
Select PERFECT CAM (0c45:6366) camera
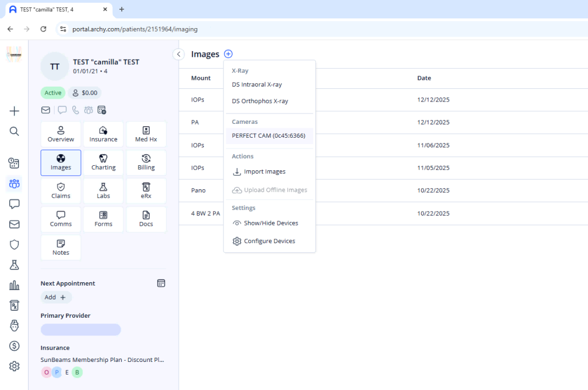[x=269, y=136]
